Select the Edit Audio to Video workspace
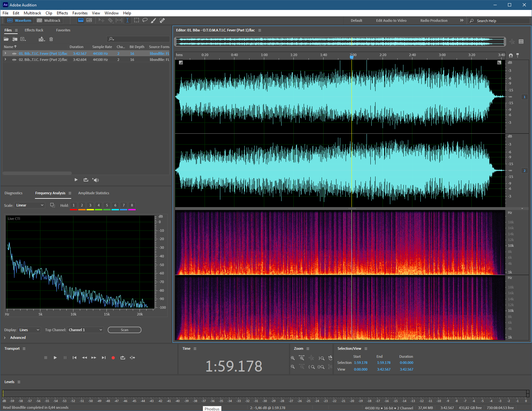The width and height of the screenshot is (532, 411). click(391, 21)
